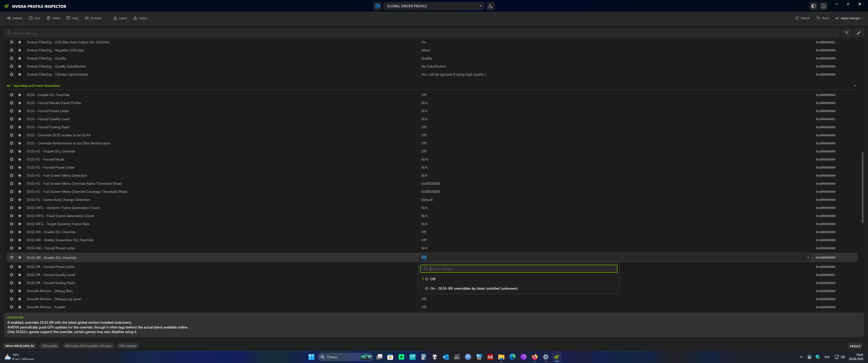
Task: Click gear icon for Texture Filtering - Quality
Action: pyautogui.click(x=11, y=58)
